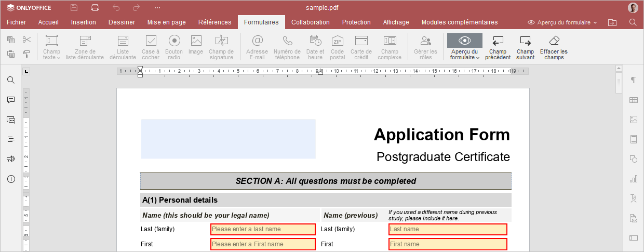Open Aperçu du formulaire dropdown in top-right
Viewport: 644px width, 252px height.
coord(562,22)
